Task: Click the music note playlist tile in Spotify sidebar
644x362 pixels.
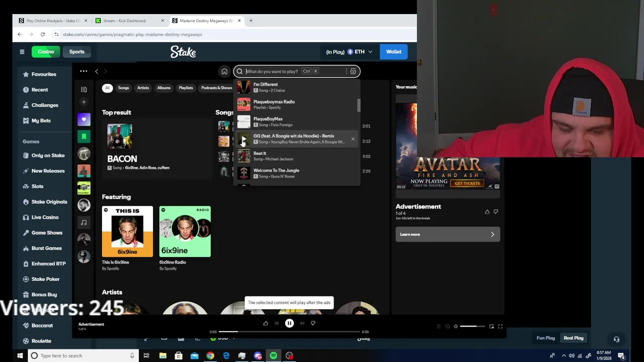Action: (x=84, y=222)
